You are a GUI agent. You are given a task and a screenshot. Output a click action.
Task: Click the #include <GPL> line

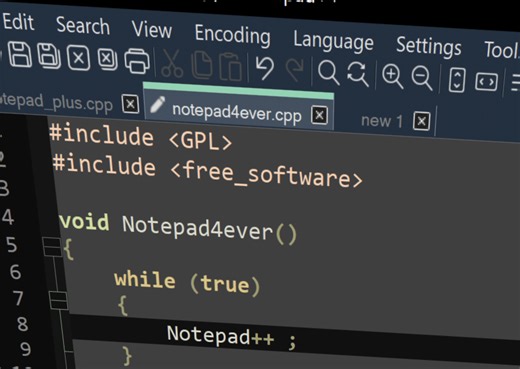(140, 138)
